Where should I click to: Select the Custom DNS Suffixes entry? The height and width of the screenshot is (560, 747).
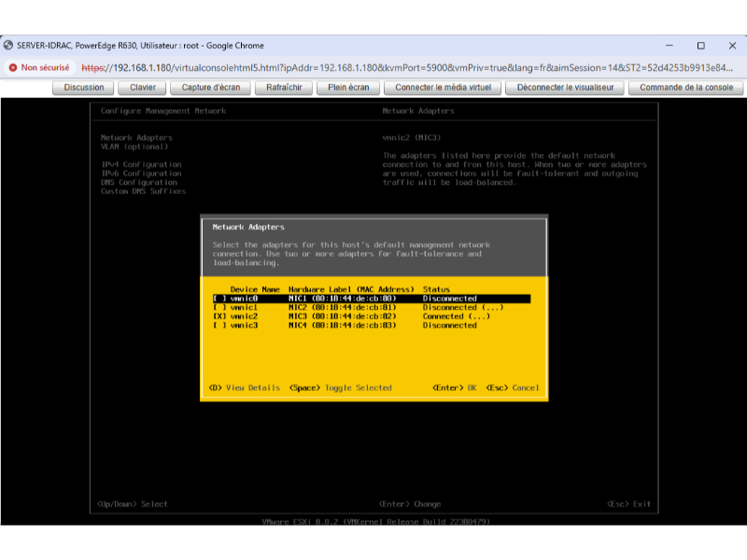pyautogui.click(x=143, y=191)
